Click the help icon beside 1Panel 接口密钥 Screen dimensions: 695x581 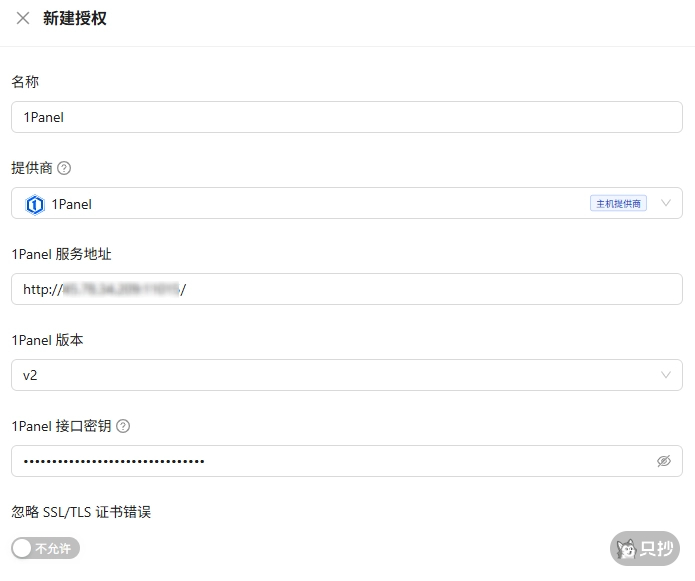pos(123,426)
